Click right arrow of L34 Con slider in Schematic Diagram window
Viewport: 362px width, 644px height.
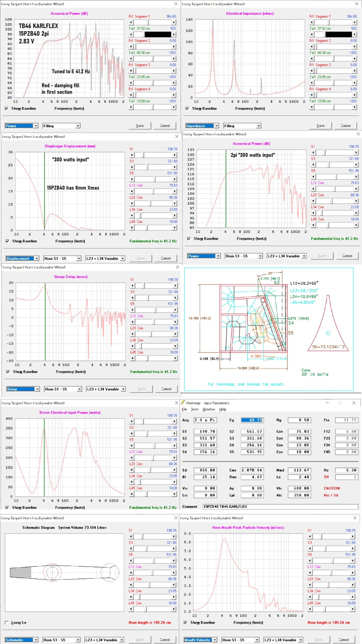coord(174,597)
